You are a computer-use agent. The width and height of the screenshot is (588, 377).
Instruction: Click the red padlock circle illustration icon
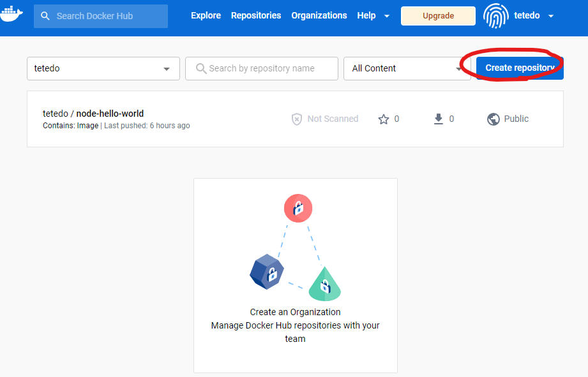(298, 208)
